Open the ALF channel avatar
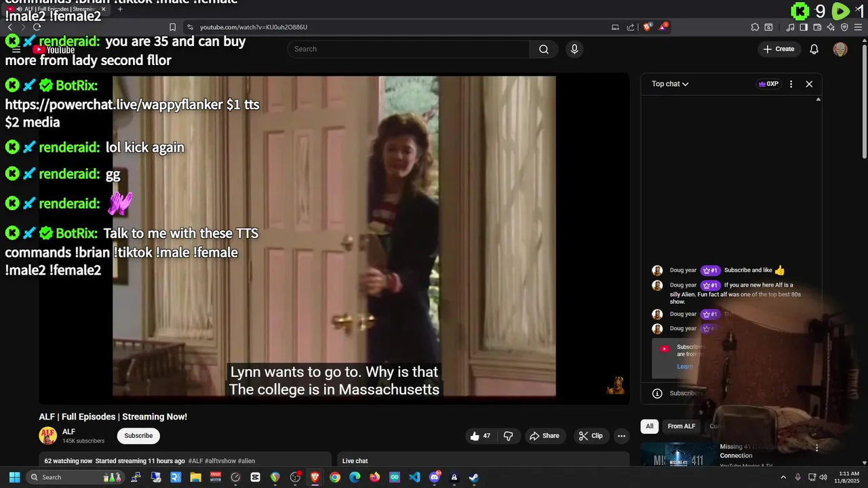The height and width of the screenshot is (488, 868). point(47,436)
